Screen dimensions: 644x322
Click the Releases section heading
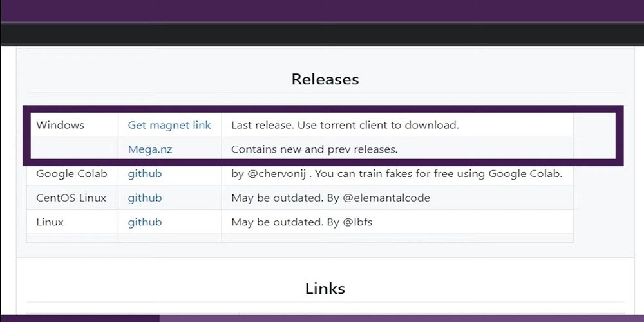[325, 79]
